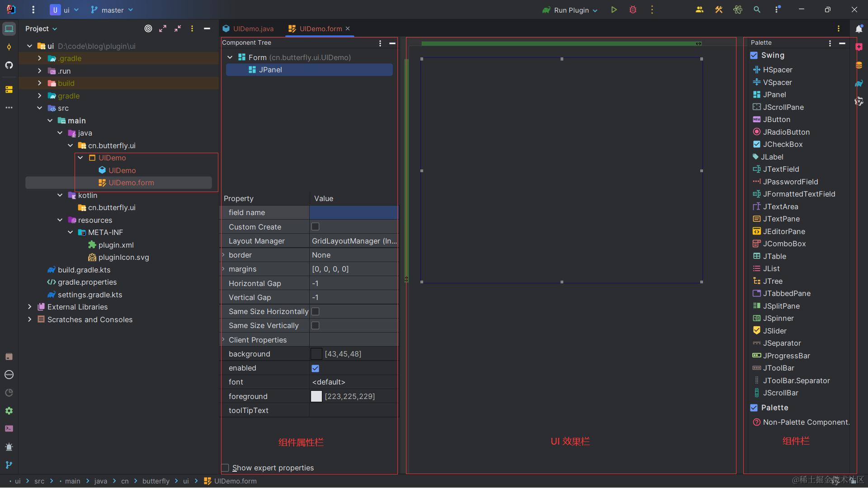Open the Gradle elephant tool window
The height and width of the screenshot is (488, 868).
859,84
